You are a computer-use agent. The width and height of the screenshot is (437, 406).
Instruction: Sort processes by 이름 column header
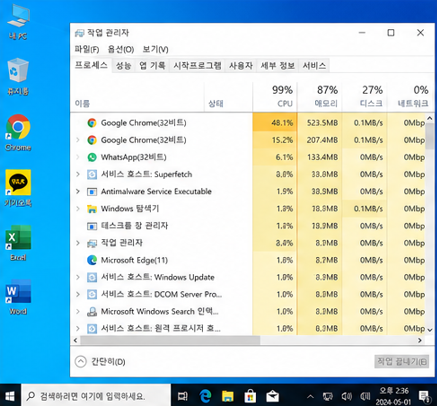click(137, 96)
